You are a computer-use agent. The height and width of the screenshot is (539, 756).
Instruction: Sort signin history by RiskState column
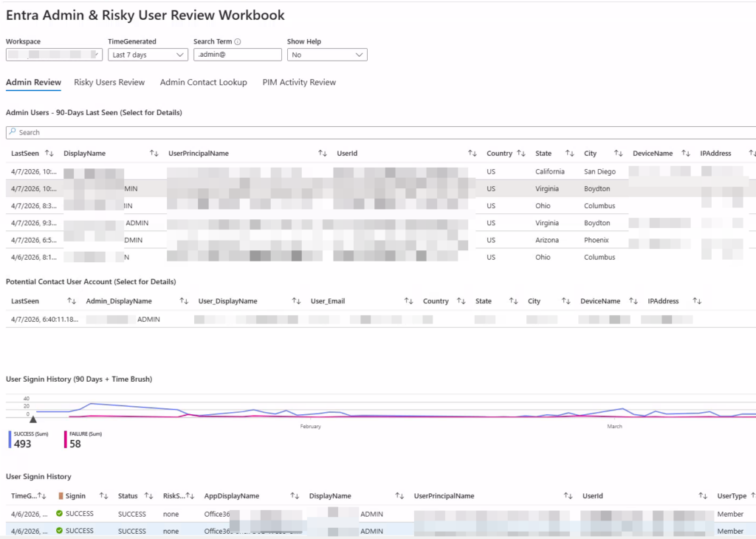tap(190, 496)
